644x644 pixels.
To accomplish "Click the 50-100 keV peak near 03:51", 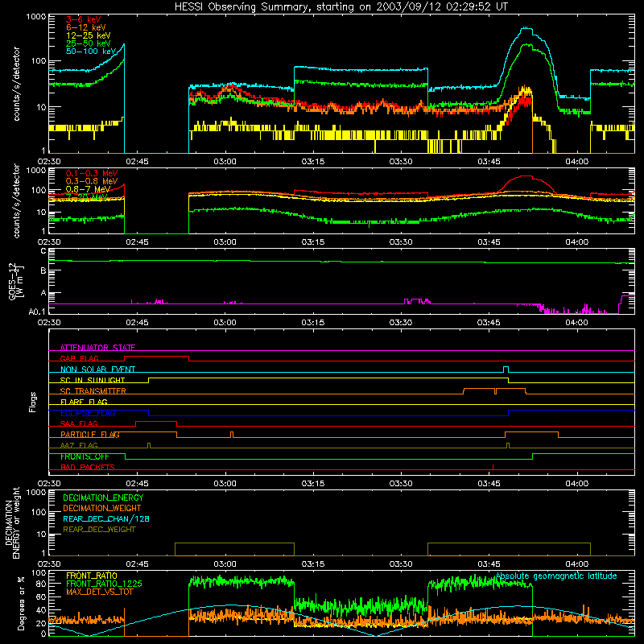I will click(526, 28).
